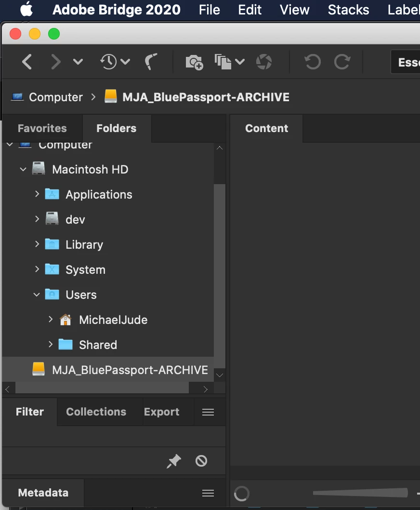Expand the Shared folder
Image resolution: width=420 pixels, height=510 pixels.
click(x=51, y=344)
